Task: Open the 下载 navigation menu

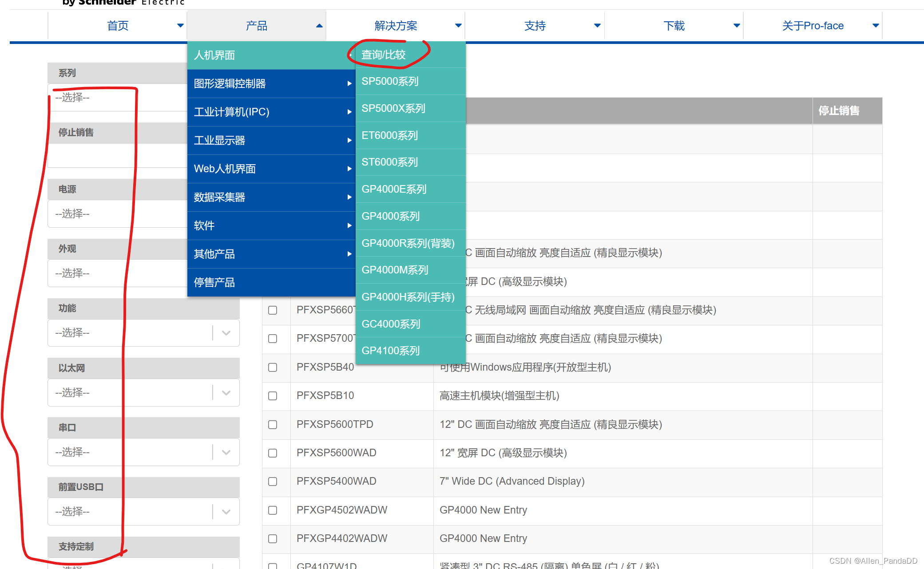Action: (x=674, y=26)
